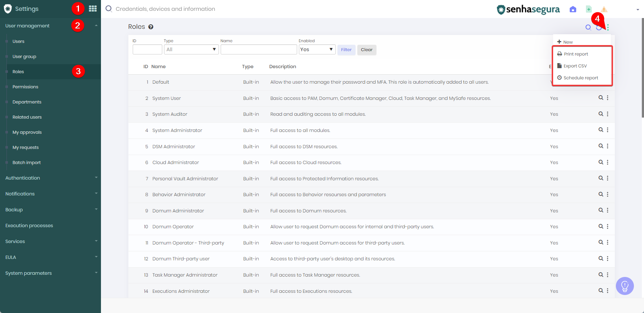View details of Task Manager Administrator role

coord(601,275)
